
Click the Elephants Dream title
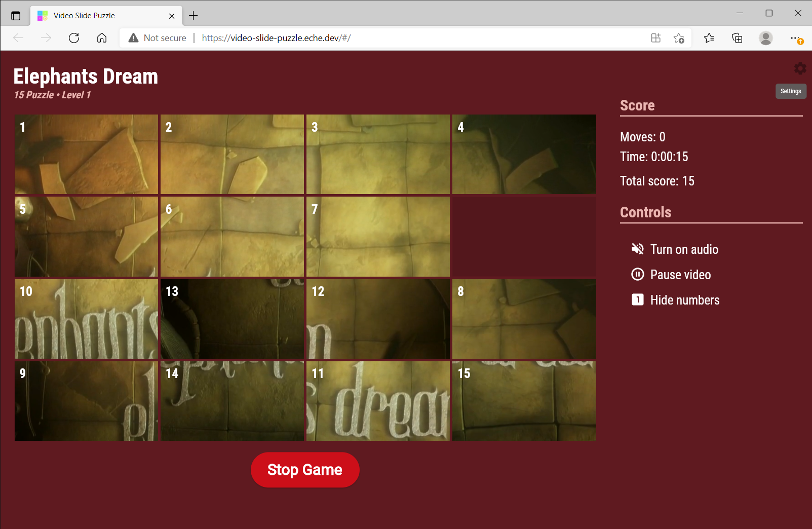point(86,77)
